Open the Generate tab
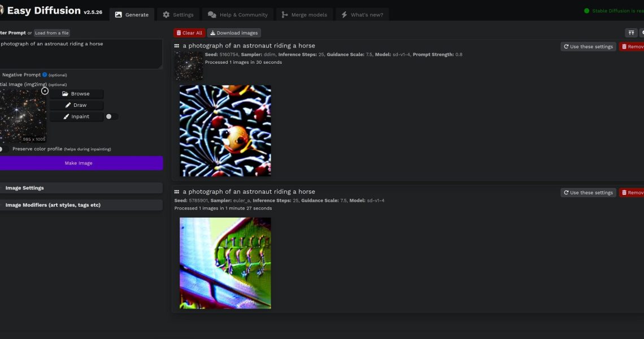644x339 pixels. pos(132,14)
